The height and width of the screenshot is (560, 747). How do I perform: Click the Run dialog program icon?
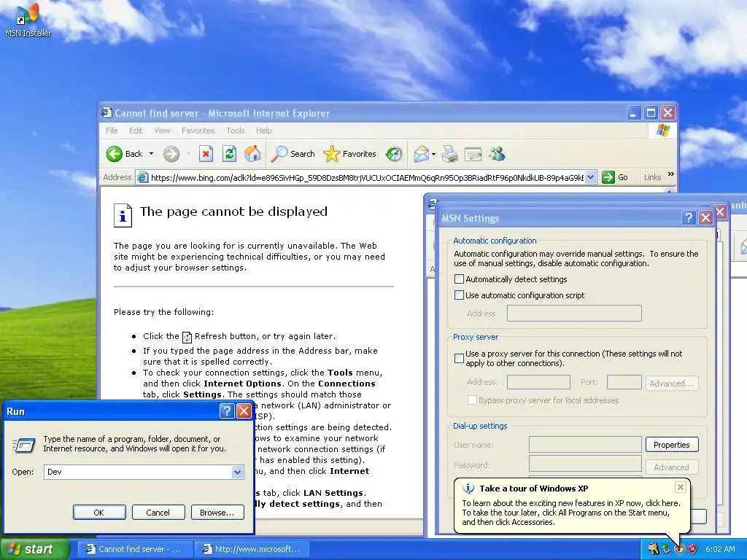click(24, 446)
